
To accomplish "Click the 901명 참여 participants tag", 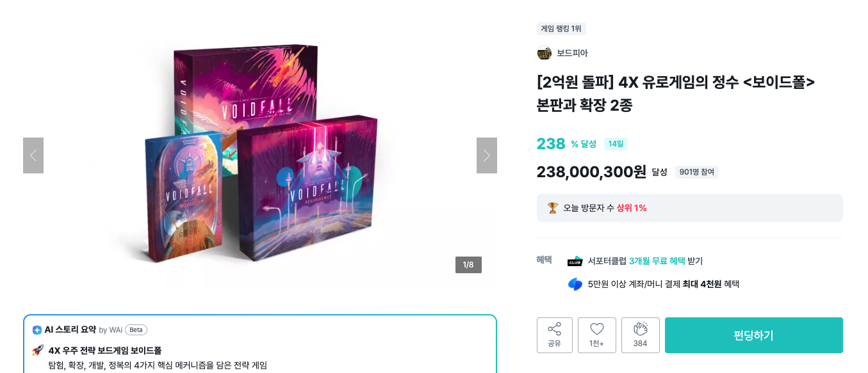I will tap(697, 172).
